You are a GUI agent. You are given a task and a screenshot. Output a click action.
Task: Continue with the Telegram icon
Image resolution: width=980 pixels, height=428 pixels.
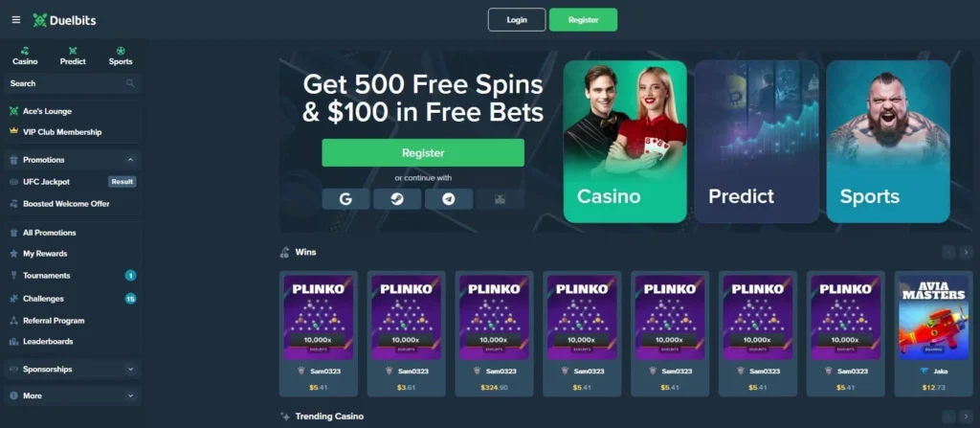click(449, 199)
